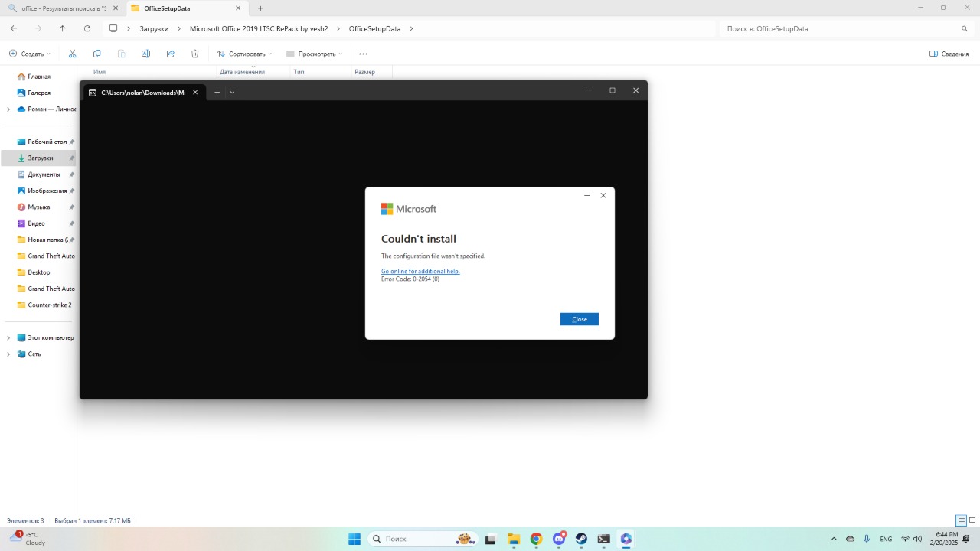
Task: Open the Просмотреть dropdown
Action: coord(315,54)
